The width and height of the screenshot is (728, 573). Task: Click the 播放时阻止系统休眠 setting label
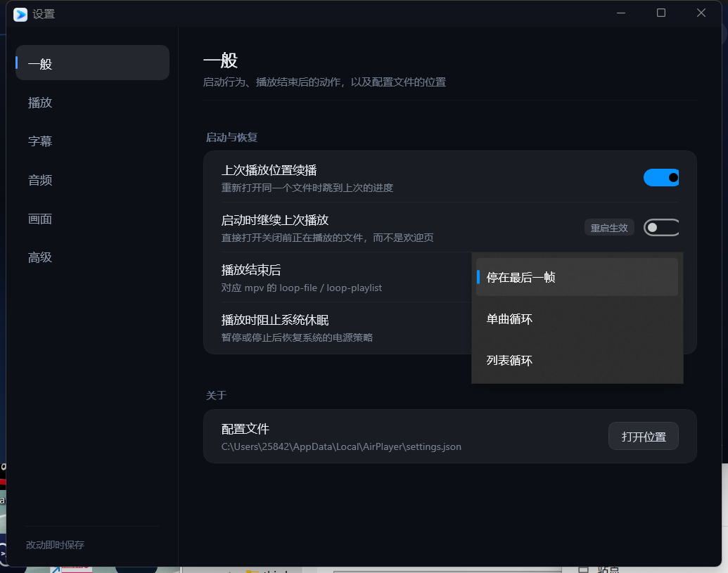275,320
